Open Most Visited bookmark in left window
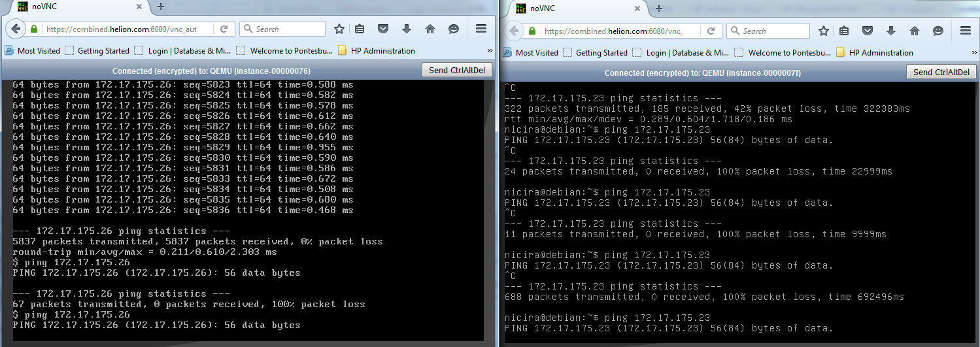Screen dimensions: 980x347 32,50
